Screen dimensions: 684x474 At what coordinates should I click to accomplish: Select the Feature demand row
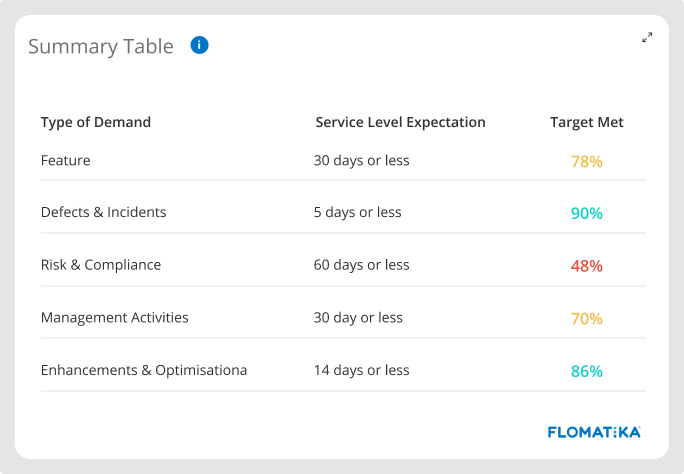tap(343, 161)
